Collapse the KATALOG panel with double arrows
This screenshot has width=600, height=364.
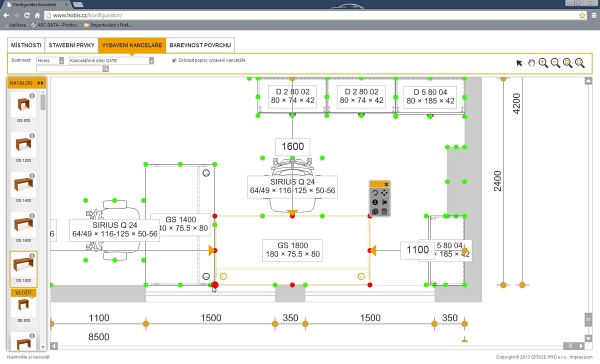[41, 83]
